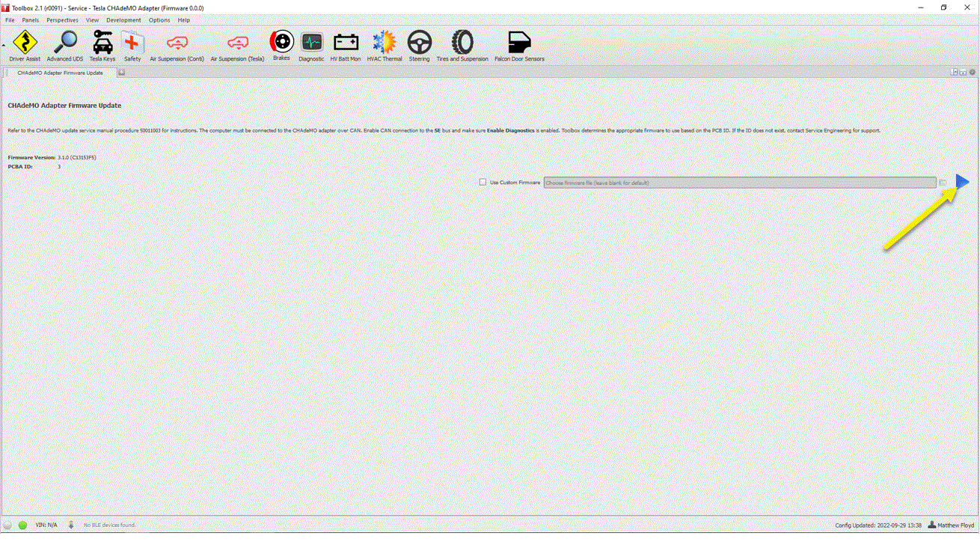Open the Safety first-aid panel
The width and height of the screenshot is (980, 542).
pos(132,46)
